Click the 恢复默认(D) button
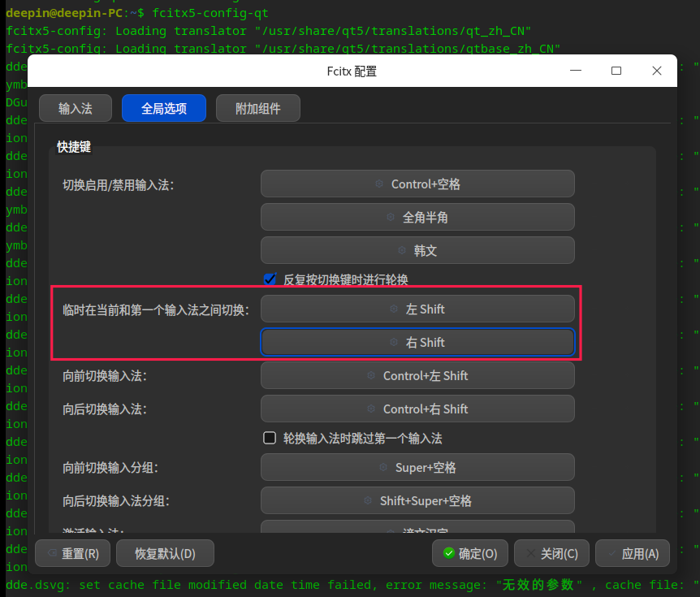The image size is (700, 597). [x=165, y=553]
